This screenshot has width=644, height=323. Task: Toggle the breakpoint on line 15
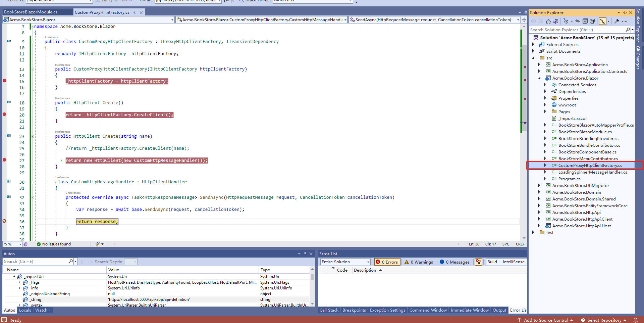point(4,81)
